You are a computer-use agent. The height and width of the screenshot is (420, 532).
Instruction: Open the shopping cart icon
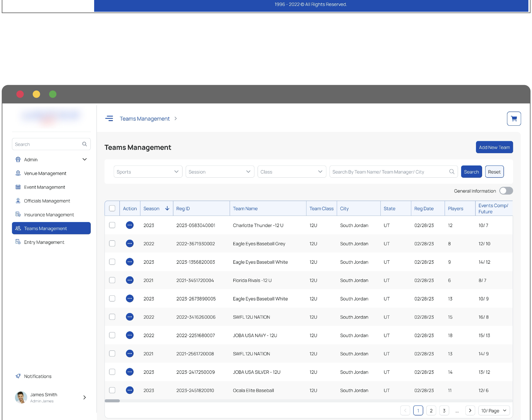point(514,119)
